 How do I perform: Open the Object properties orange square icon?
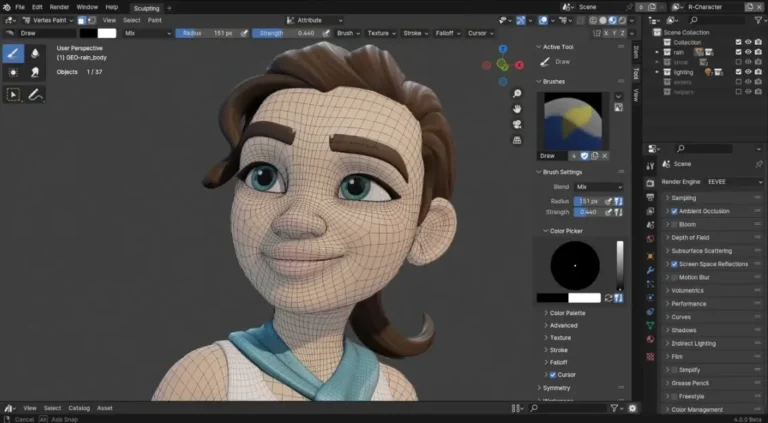click(x=650, y=256)
